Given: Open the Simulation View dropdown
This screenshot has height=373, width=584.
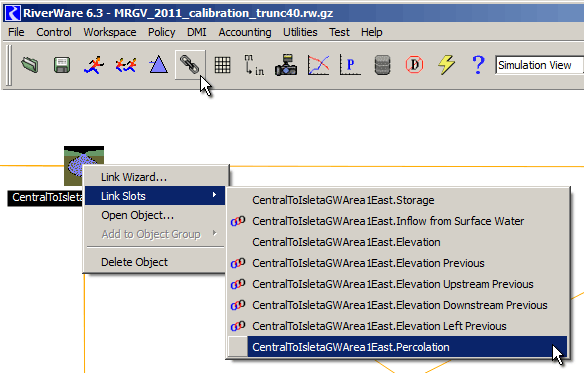Looking at the screenshot, I should [539, 65].
